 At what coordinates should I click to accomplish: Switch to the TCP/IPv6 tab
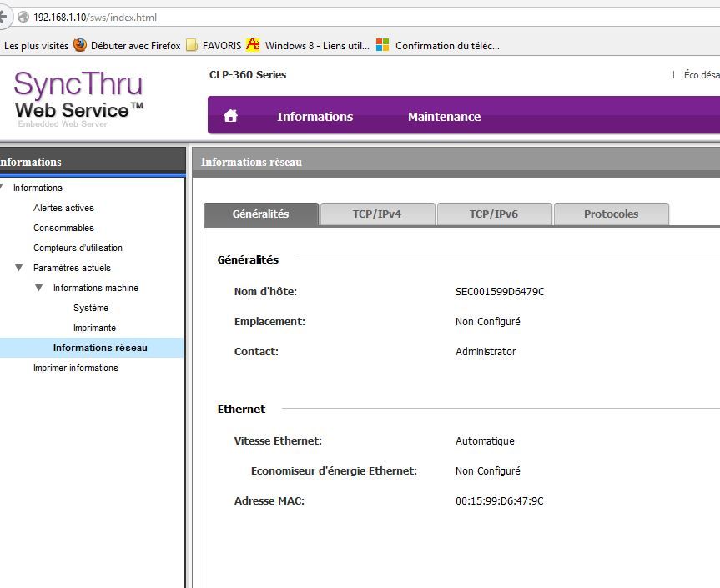494,214
